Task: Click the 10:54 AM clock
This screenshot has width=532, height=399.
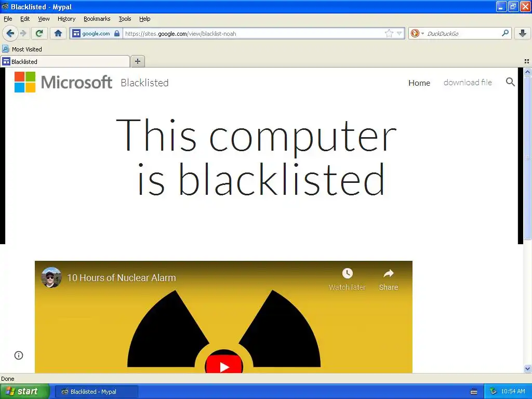Action: [513, 392]
